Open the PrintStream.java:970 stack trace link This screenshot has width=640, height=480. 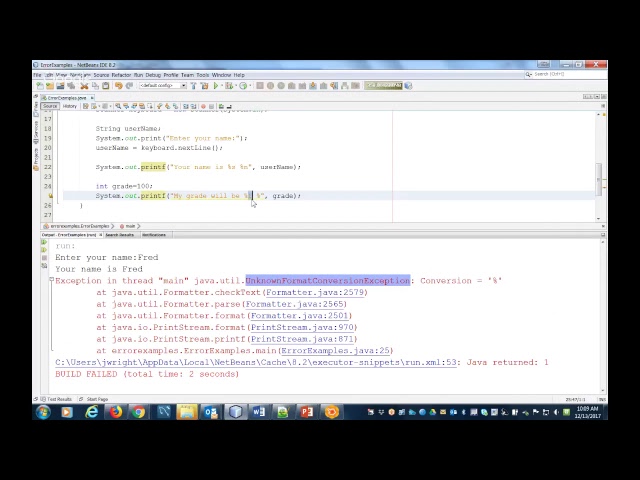[302, 327]
